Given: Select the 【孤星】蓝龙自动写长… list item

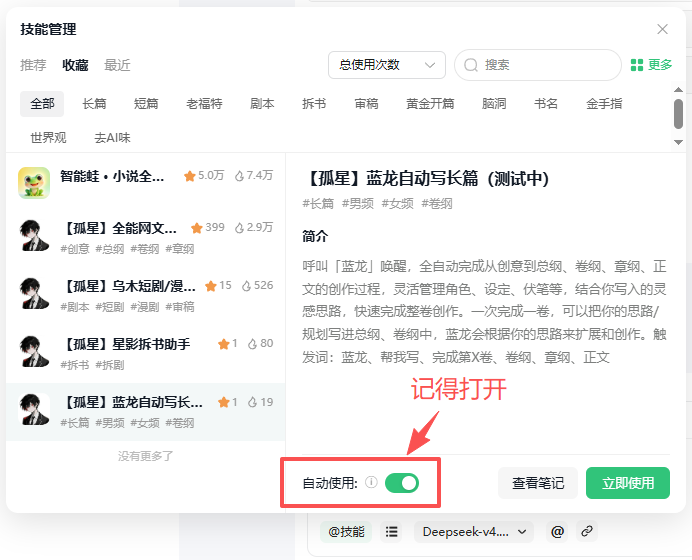Looking at the screenshot, I should [x=146, y=412].
